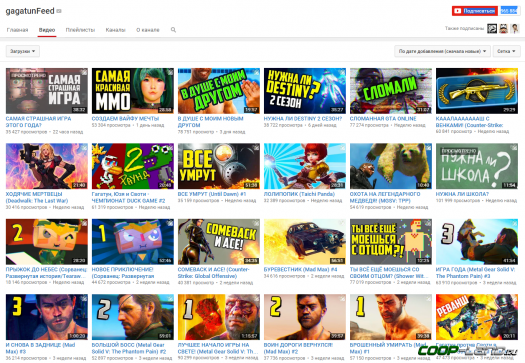The image size is (525, 363).
Task: Click the ЧЕМПИОНАТ DUCK GAME #2 title
Action: (x=129, y=197)
